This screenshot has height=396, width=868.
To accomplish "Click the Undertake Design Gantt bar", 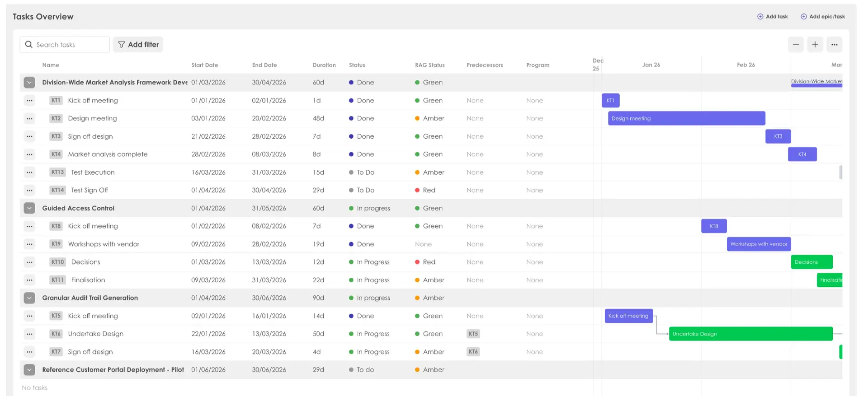I will [751, 334].
